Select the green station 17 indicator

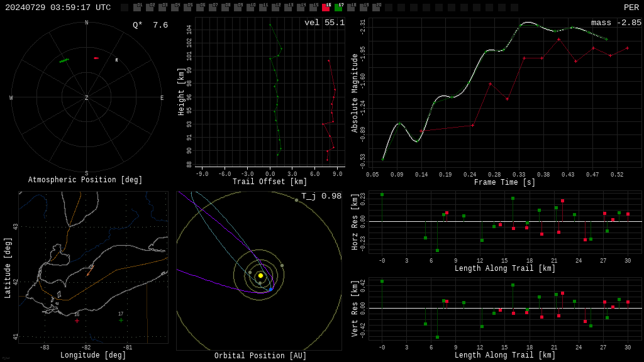pyautogui.click(x=338, y=8)
